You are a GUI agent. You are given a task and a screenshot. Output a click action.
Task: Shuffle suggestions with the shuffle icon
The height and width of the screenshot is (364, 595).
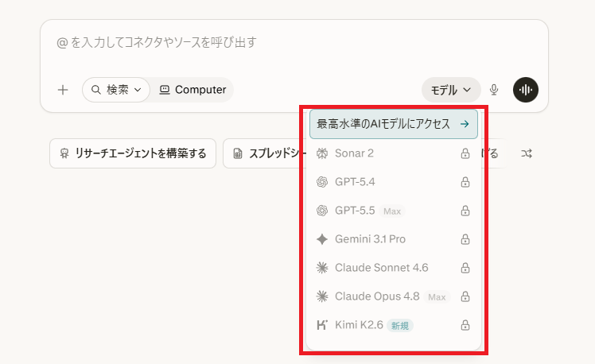[x=527, y=153]
